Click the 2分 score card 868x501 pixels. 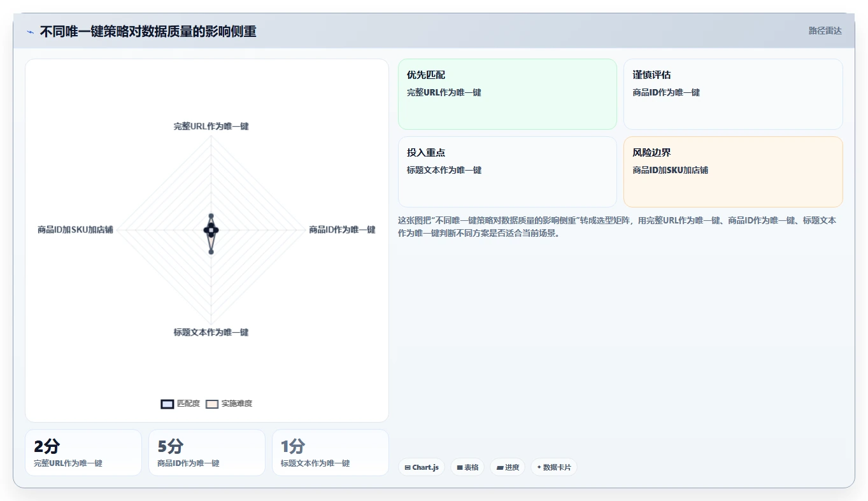tap(83, 453)
